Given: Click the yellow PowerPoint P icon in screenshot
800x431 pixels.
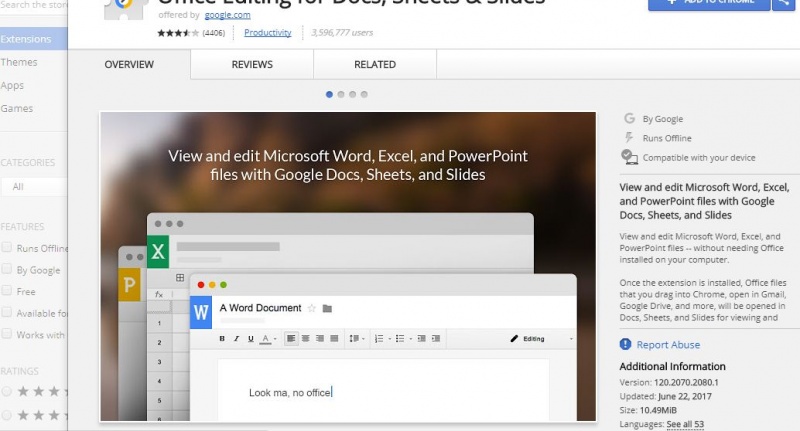Looking at the screenshot, I should pyautogui.click(x=129, y=284).
